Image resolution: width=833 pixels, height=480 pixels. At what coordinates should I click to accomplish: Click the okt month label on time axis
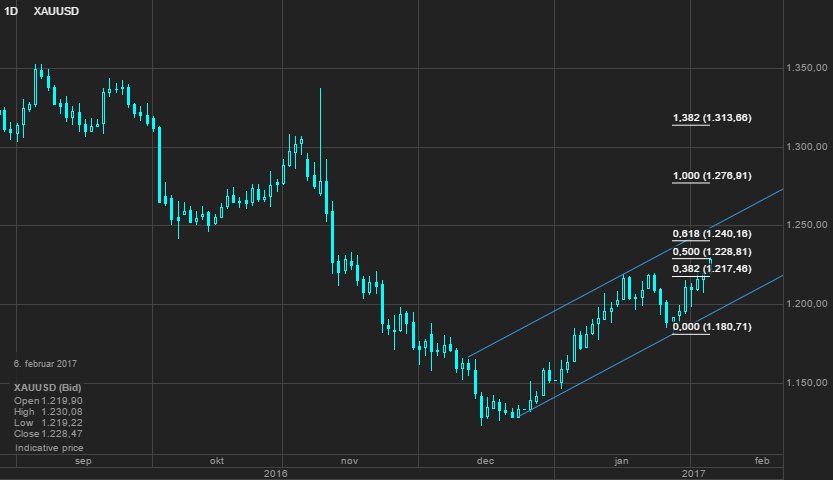tap(217, 461)
